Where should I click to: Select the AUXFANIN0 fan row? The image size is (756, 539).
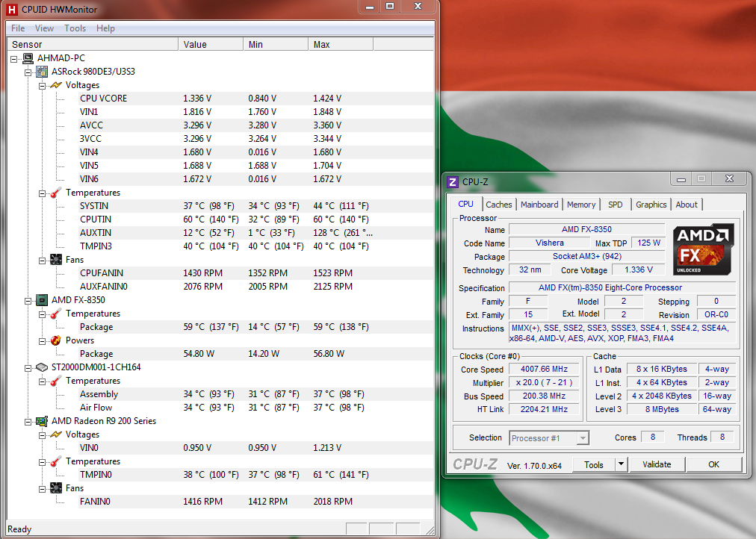[255, 287]
